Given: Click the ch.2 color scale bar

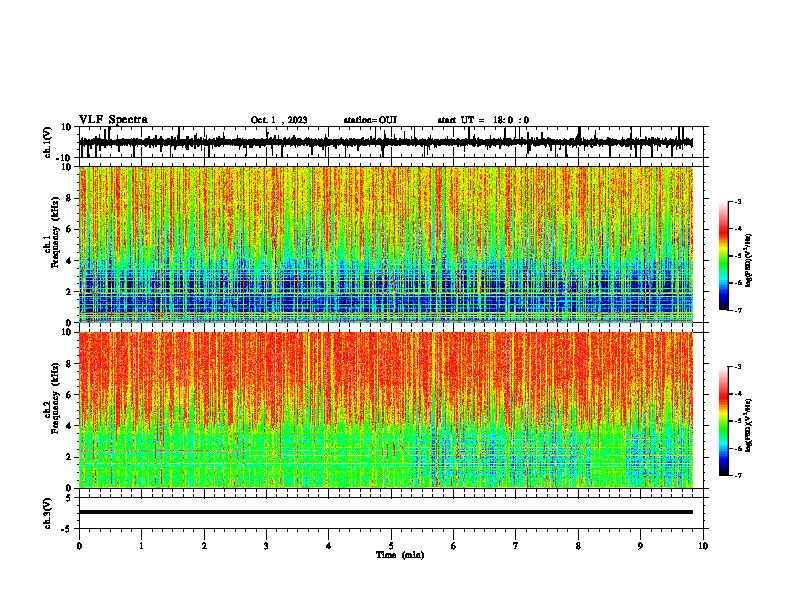Looking at the screenshot, I should tap(724, 421).
